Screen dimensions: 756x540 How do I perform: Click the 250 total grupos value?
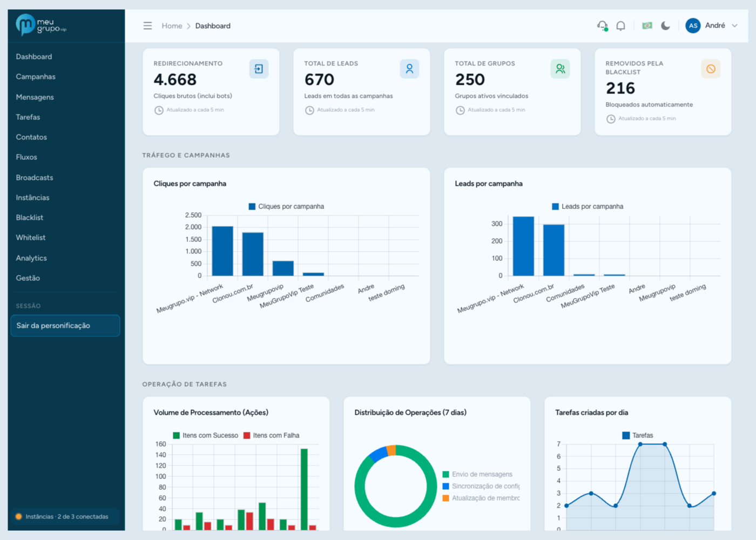tap(470, 80)
